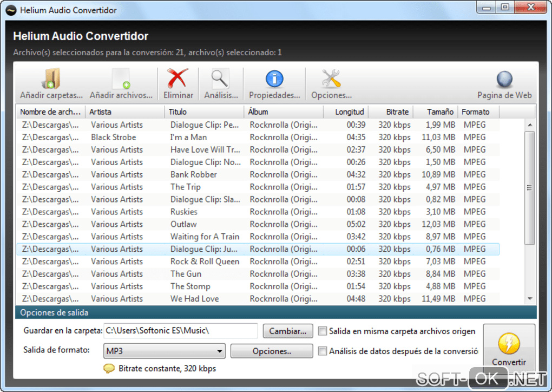Click the 11,49 MB size cell
The height and width of the screenshot is (392, 552).
pyautogui.click(x=438, y=299)
